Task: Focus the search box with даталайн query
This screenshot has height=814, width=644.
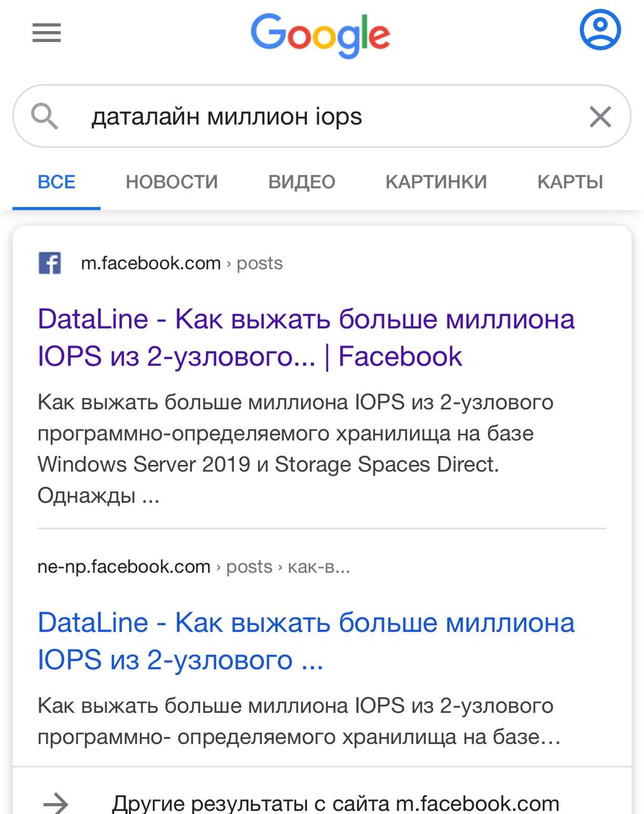Action: click(x=322, y=116)
